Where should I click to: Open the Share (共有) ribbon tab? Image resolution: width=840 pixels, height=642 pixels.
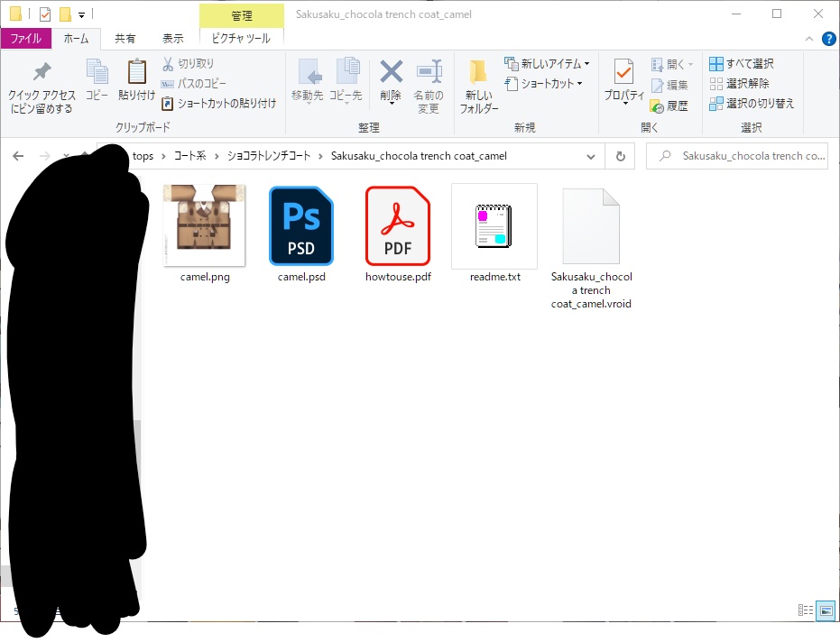125,39
